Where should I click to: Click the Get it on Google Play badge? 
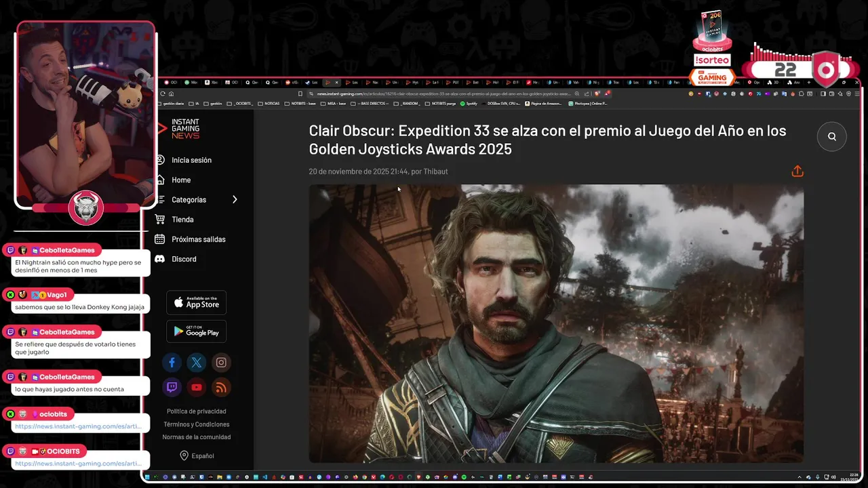(197, 331)
